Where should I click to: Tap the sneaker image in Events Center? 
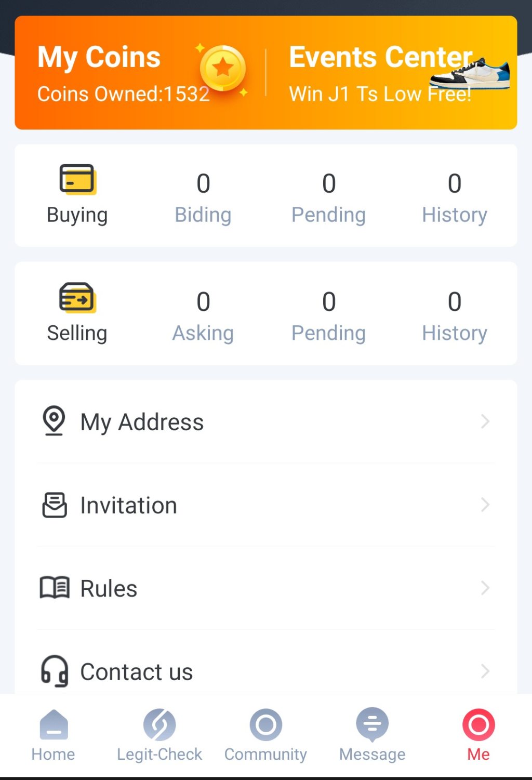[x=471, y=74]
